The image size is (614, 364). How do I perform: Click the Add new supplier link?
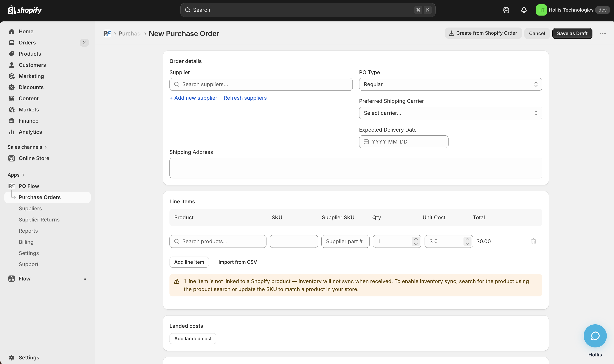[193, 98]
